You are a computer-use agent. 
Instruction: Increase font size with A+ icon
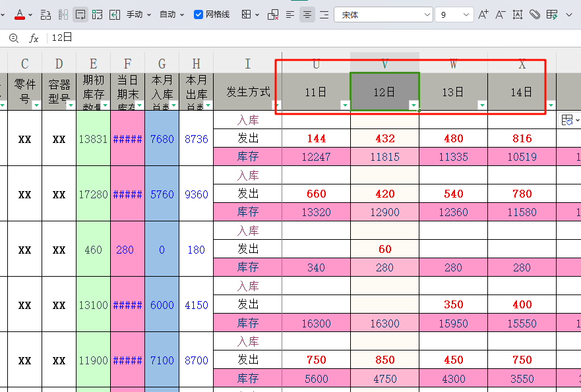point(483,14)
